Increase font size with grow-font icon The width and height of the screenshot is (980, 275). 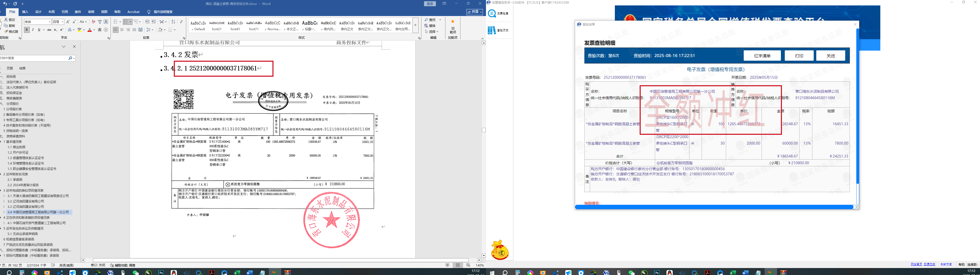pos(68,22)
